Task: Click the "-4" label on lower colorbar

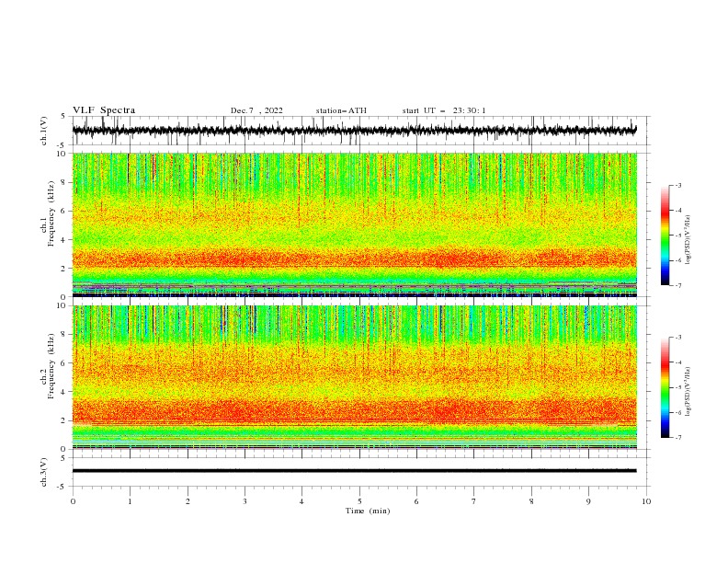Action: [678, 362]
